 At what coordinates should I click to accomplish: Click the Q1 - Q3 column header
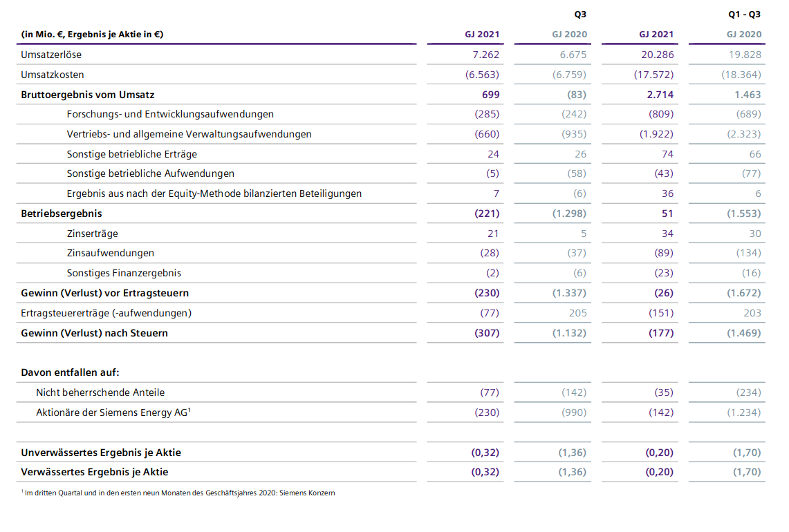[745, 14]
